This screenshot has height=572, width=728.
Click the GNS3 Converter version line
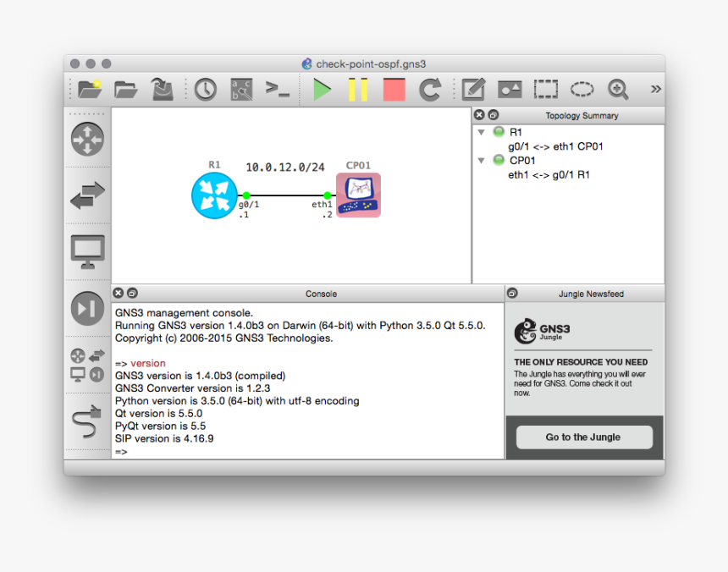tap(193, 388)
